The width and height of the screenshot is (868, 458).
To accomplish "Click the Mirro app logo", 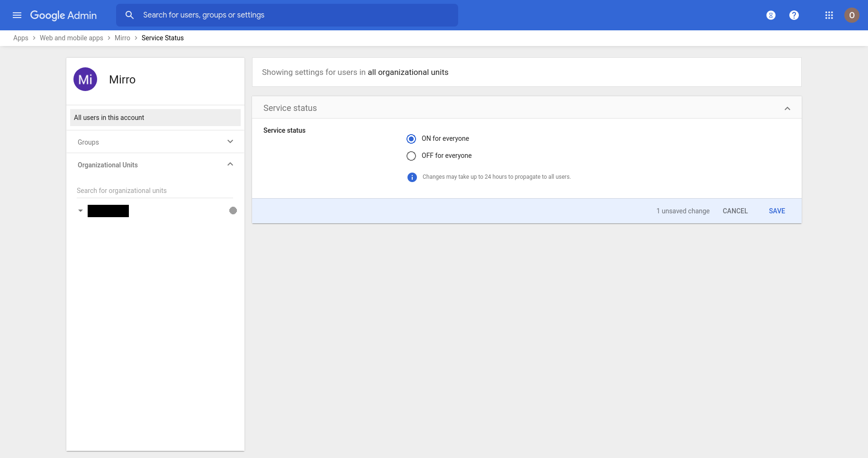I will pos(85,79).
